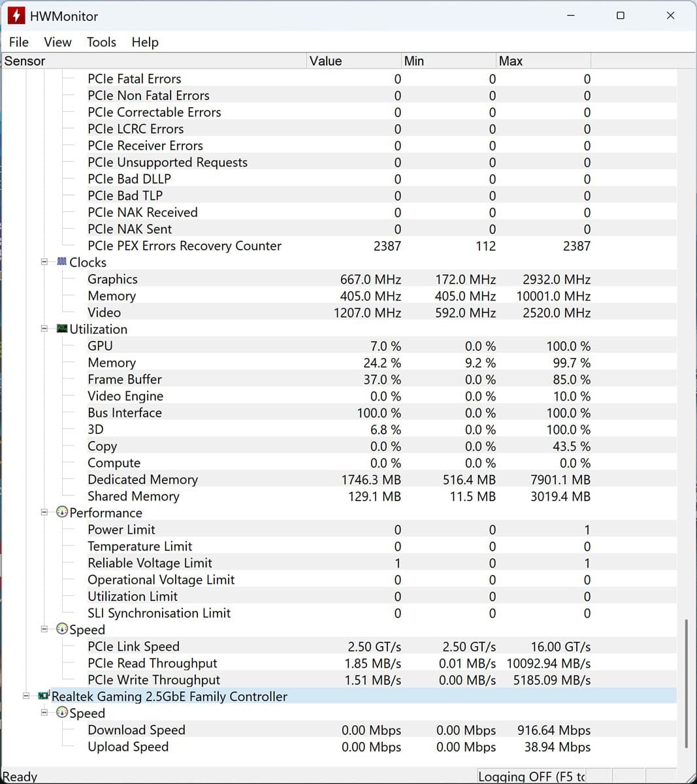Viewport: 697px width, 784px height.
Task: Click the Clocks waveform icon
Action: point(62,262)
